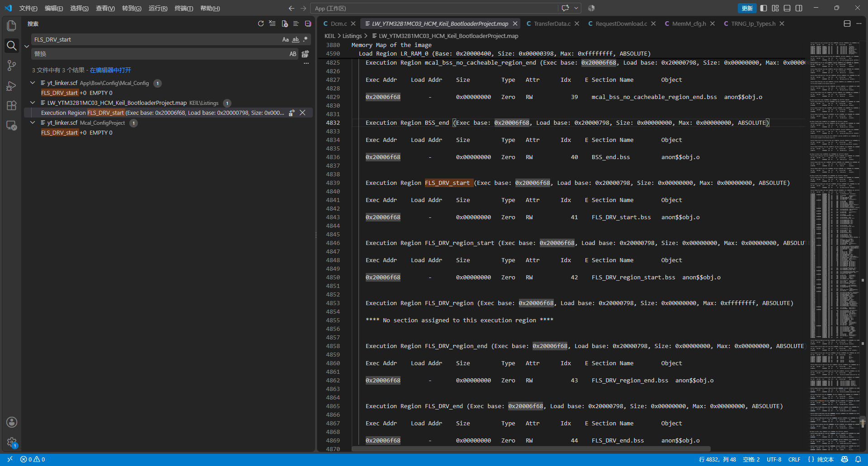Screen dimensions: 868x466
Task: Clear the search results
Action: [x=272, y=24]
